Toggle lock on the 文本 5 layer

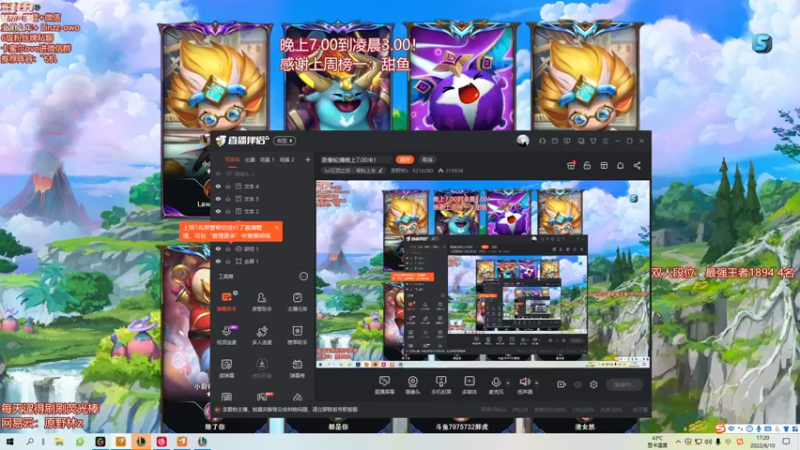pos(228,199)
